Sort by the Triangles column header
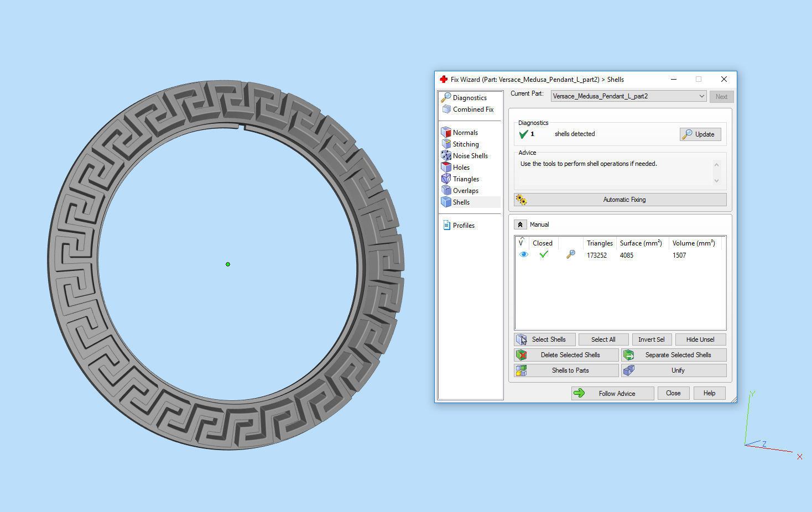The image size is (812, 512). point(600,243)
